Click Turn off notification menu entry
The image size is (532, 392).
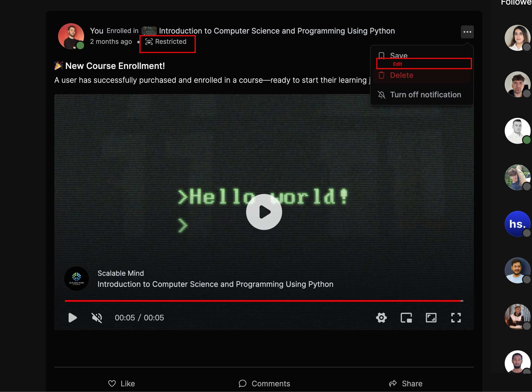click(x=422, y=95)
